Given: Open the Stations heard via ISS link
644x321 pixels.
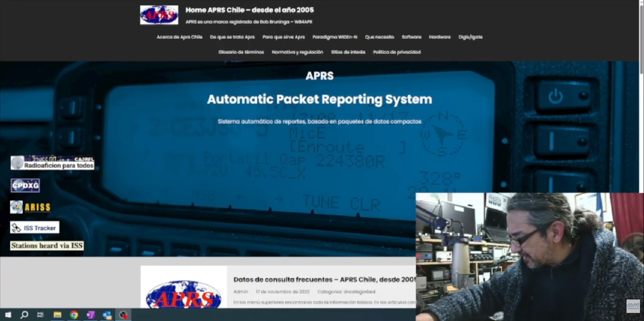Looking at the screenshot, I should coord(47,245).
